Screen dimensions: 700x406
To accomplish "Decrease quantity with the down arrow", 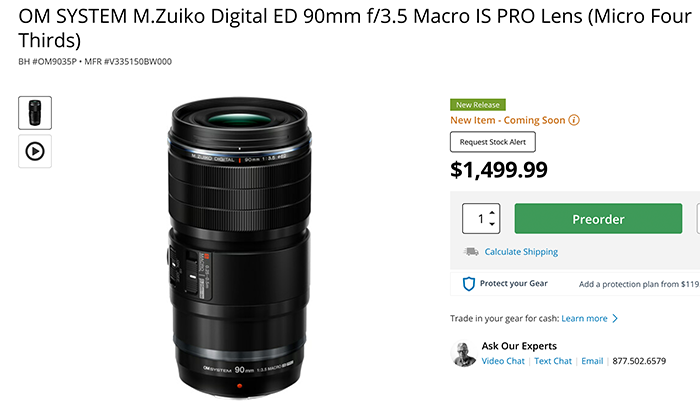I will 491,225.
